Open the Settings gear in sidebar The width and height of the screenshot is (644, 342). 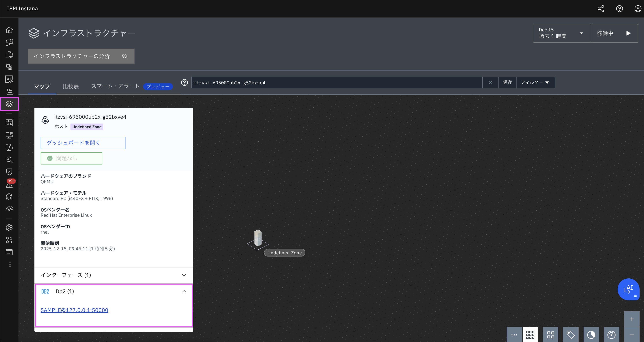[9, 228]
